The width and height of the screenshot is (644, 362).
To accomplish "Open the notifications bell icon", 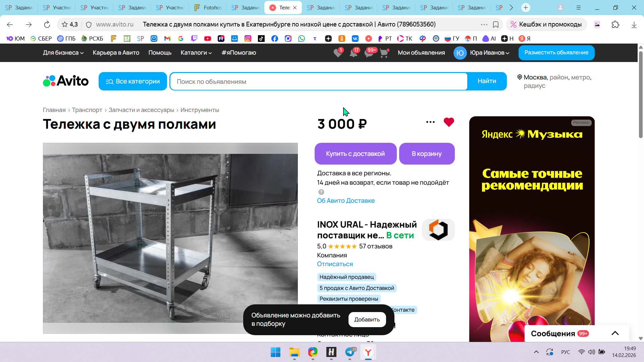I will 353,53.
